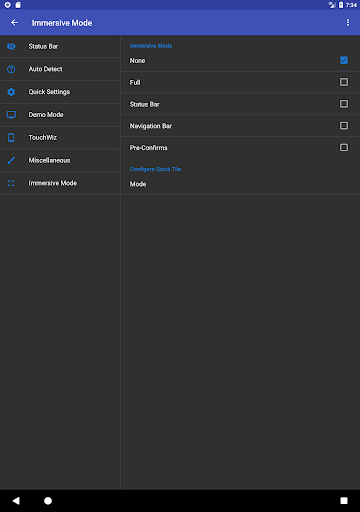360x512 pixels.
Task: Tap the recent apps square button
Action: [x=344, y=501]
